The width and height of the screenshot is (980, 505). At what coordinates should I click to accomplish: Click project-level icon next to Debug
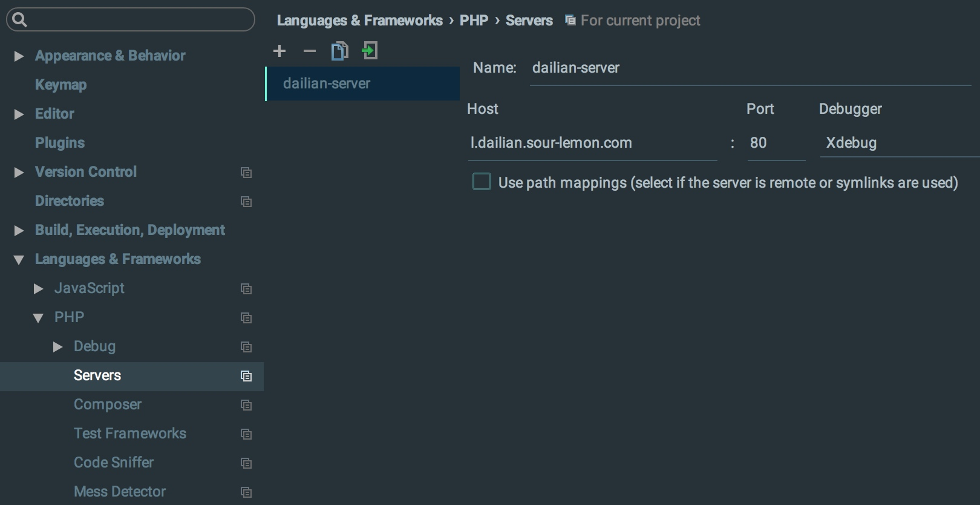pyautogui.click(x=246, y=347)
